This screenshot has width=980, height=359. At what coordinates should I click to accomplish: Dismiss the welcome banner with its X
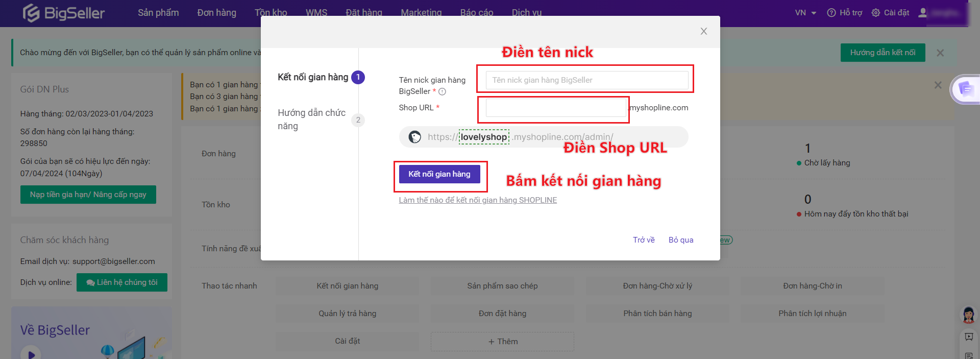coord(940,53)
